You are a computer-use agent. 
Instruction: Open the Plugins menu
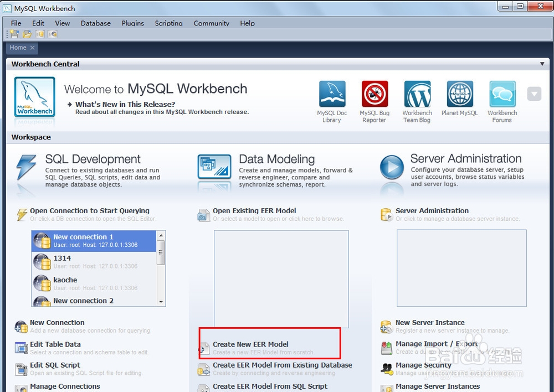pos(133,23)
